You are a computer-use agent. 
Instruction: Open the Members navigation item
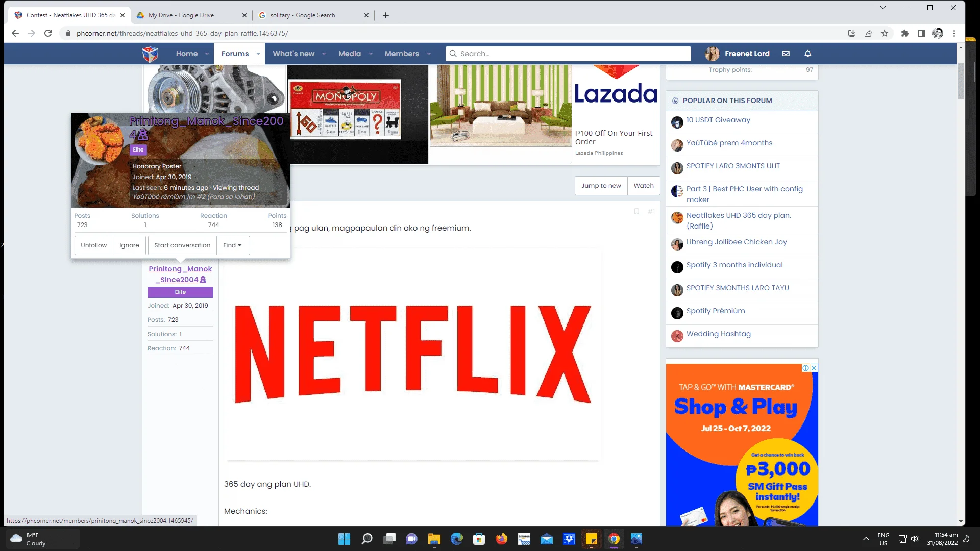click(402, 54)
